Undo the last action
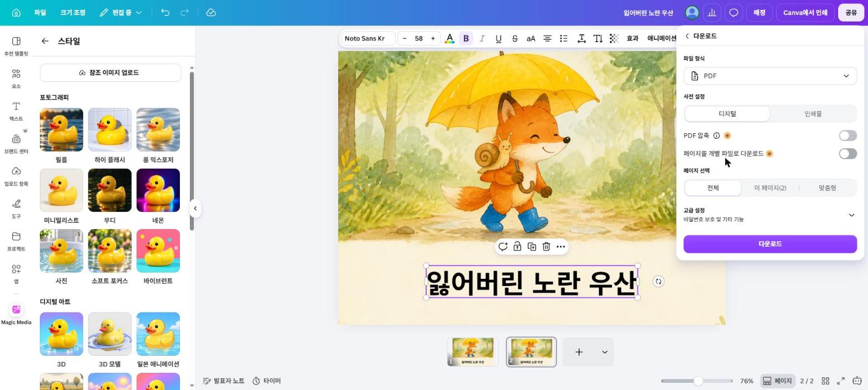The width and height of the screenshot is (868, 390). tap(165, 12)
